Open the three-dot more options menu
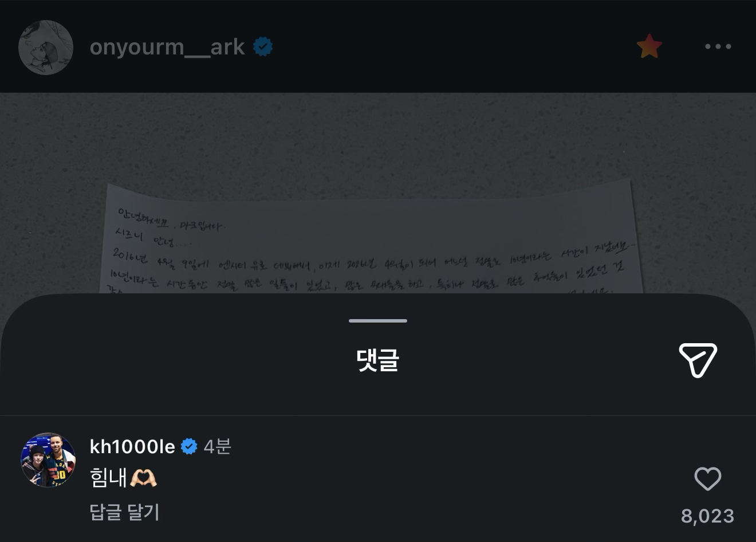Viewport: 756px width, 542px height. (718, 46)
